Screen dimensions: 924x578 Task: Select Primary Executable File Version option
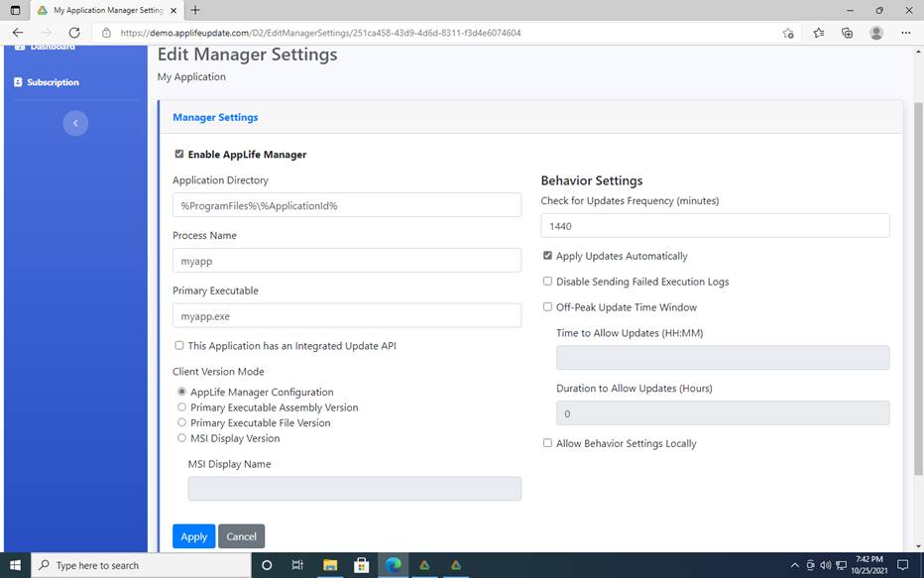181,422
